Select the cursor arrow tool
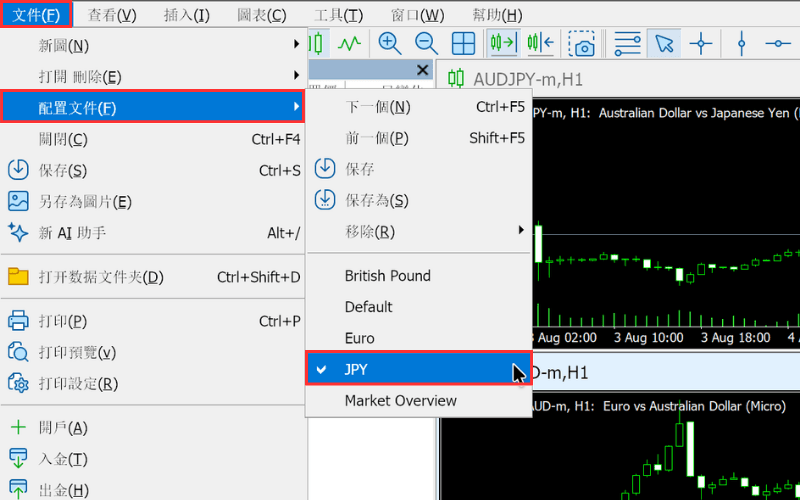Screen dimensions: 800x500 (x=664, y=43)
